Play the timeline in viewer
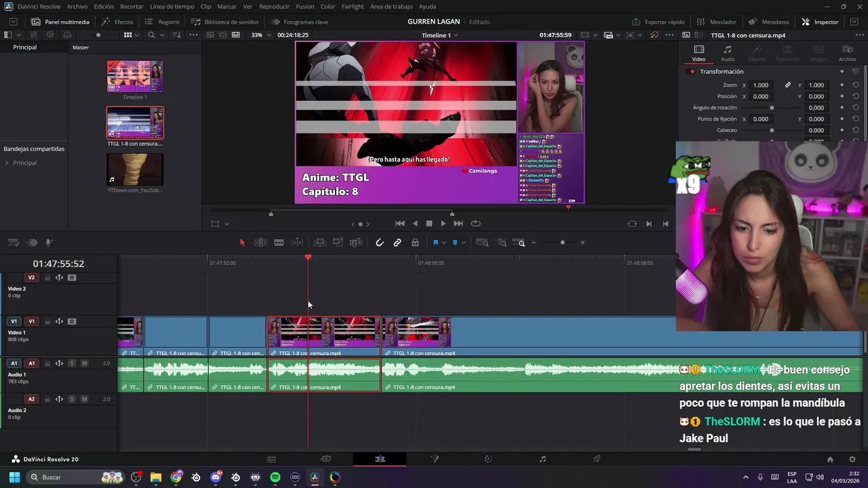This screenshot has height=488, width=868. 443,224
